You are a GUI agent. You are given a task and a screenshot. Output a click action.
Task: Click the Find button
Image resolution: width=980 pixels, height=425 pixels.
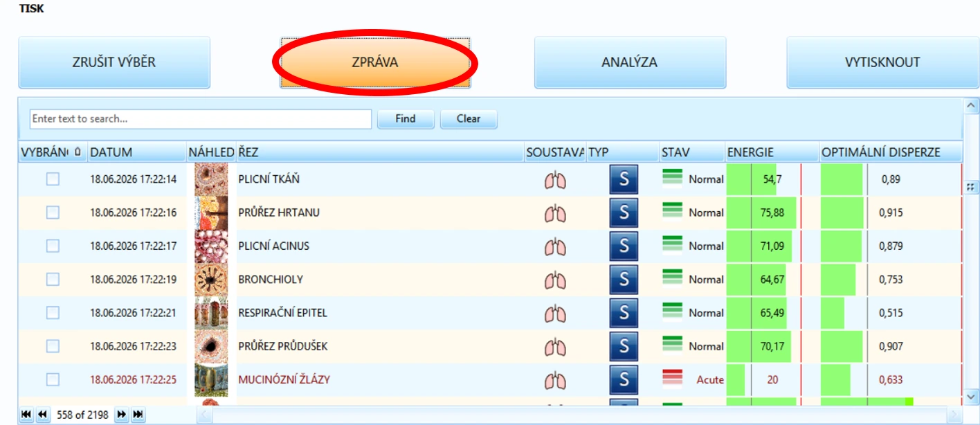tap(406, 119)
